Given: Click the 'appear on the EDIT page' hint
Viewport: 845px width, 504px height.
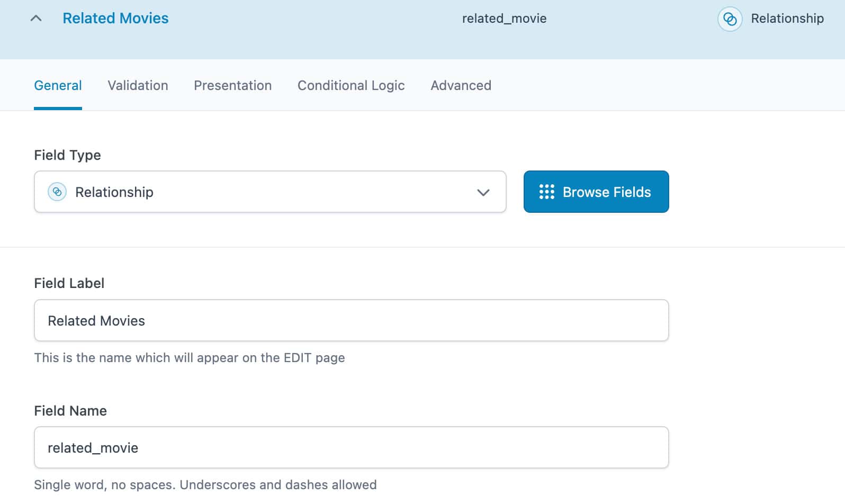Looking at the screenshot, I should [190, 358].
